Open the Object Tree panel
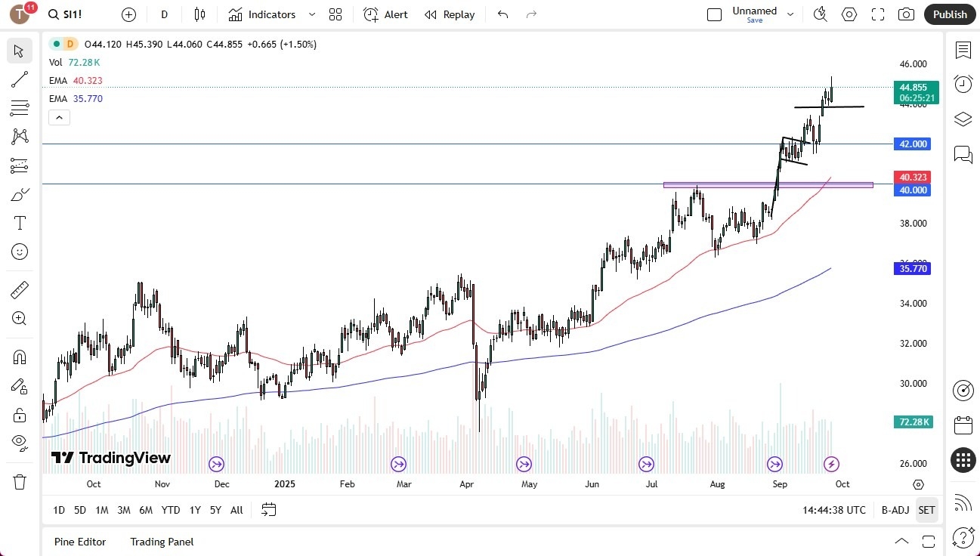The width and height of the screenshot is (980, 556). click(963, 119)
